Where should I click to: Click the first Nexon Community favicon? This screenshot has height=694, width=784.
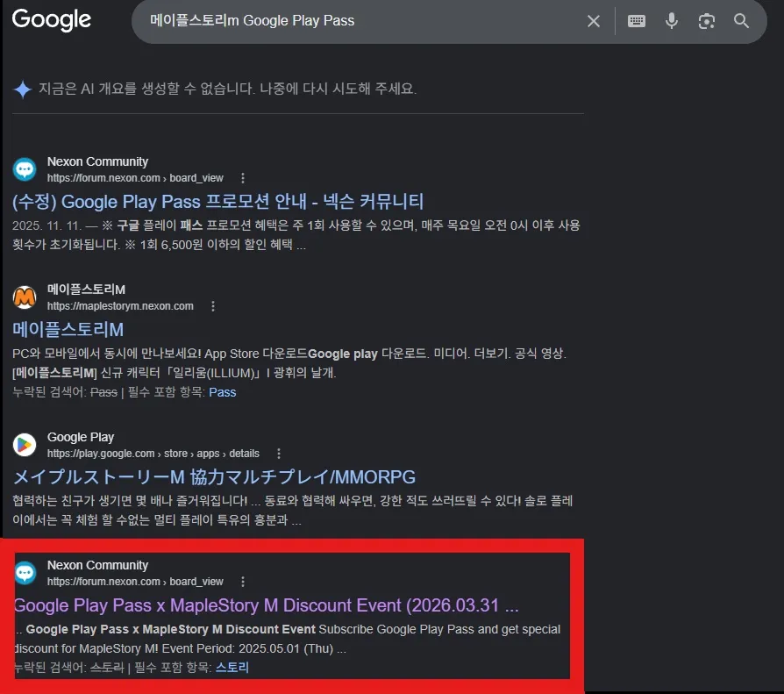(x=25, y=169)
